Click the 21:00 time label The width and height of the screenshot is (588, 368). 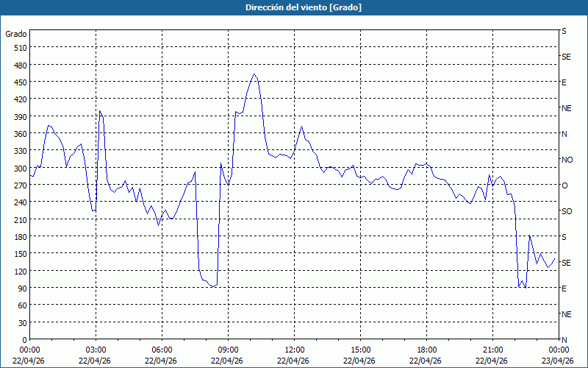pos(492,350)
